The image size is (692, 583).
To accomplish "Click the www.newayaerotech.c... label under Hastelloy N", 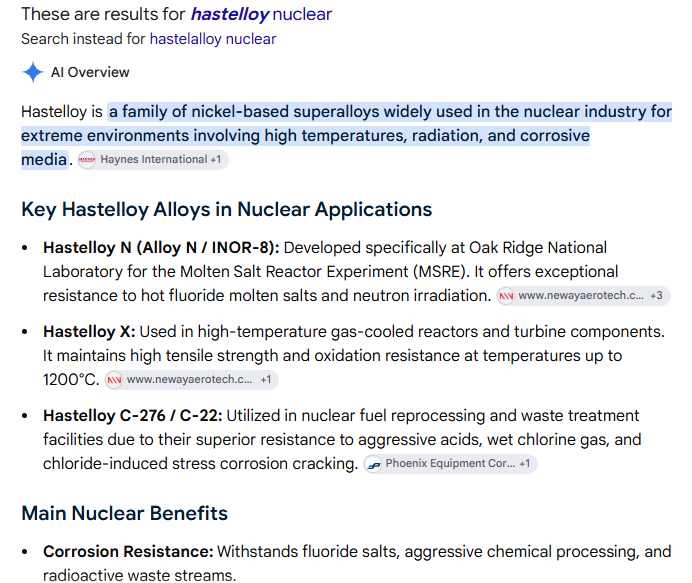I will pos(581,295).
